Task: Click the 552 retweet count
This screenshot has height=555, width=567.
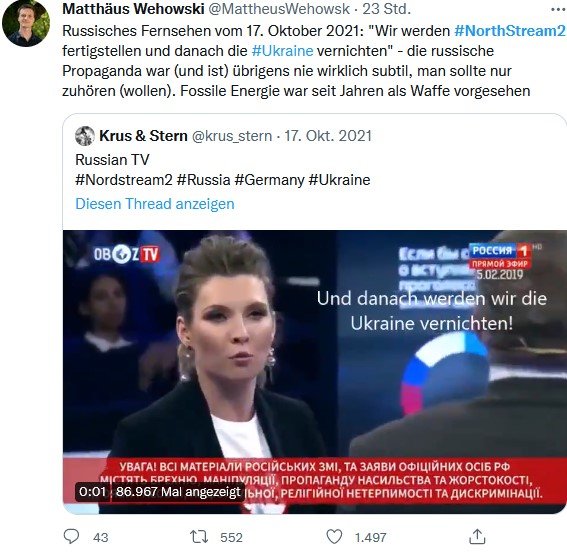Action: 231,537
